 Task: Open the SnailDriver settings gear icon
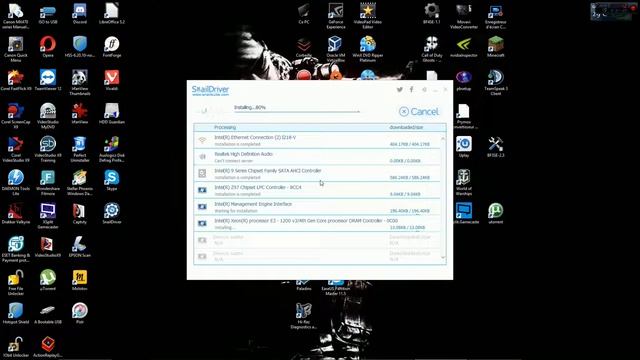424,89
